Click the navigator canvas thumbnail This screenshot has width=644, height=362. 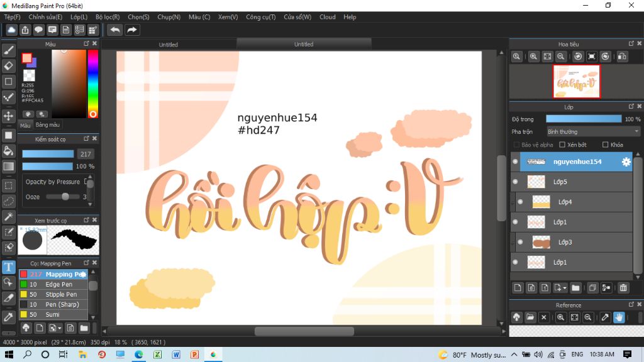[x=576, y=81]
